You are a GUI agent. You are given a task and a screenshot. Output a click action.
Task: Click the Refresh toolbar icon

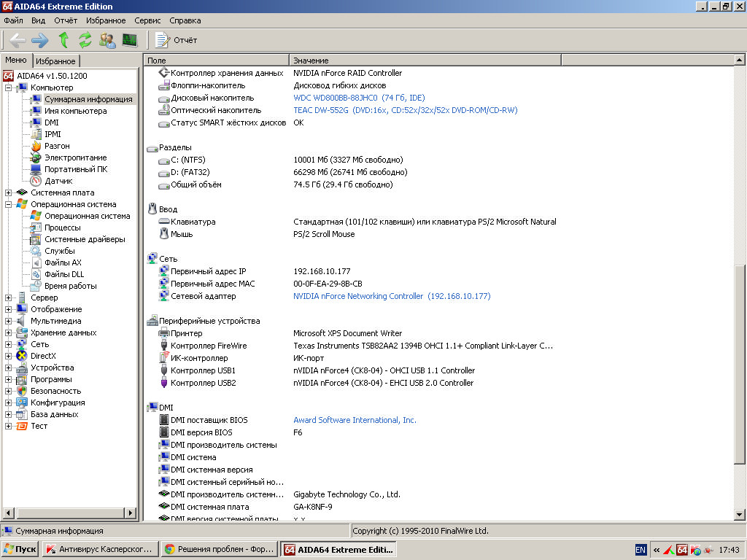85,40
